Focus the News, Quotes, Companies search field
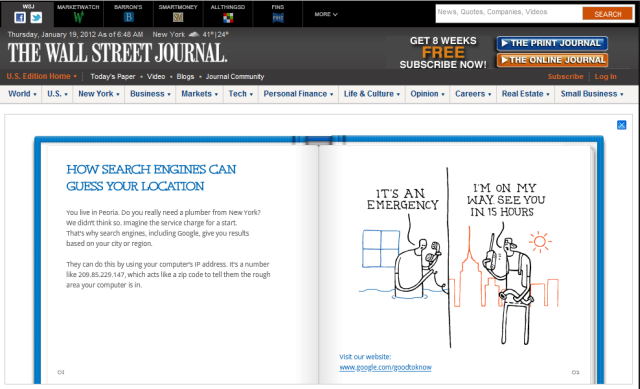 (x=509, y=13)
